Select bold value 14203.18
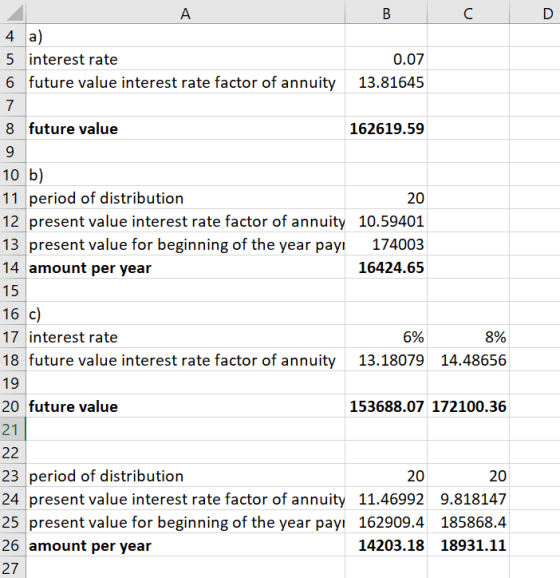The height and width of the screenshot is (578, 560). click(386, 545)
